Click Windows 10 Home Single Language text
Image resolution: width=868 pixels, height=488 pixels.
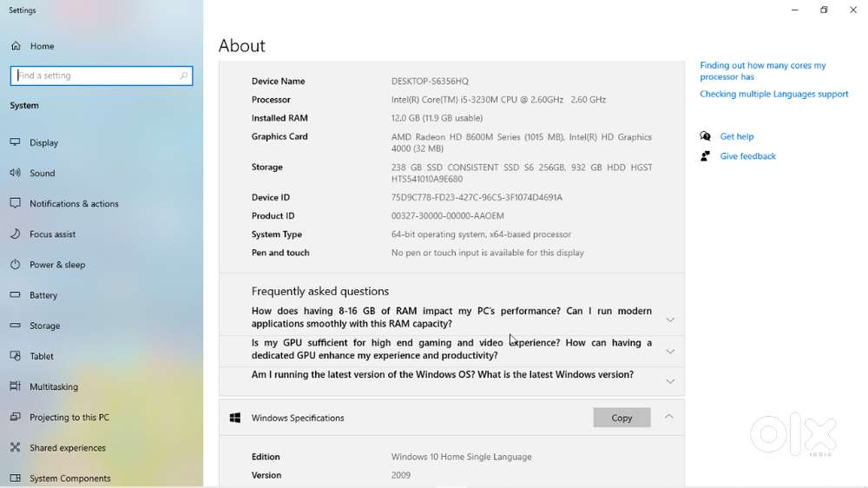click(461, 457)
